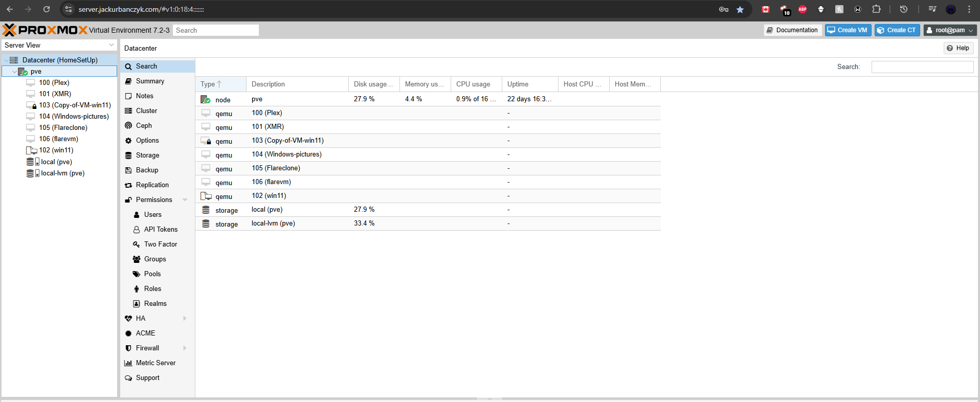Click the Firewall shield icon

pyautogui.click(x=128, y=348)
